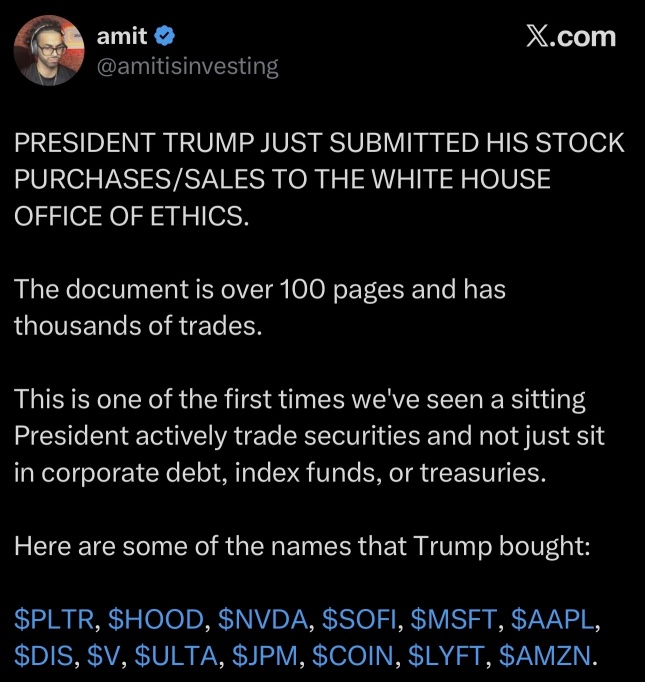Open the $AAPL cashtag
The image size is (645, 682).
(552, 619)
